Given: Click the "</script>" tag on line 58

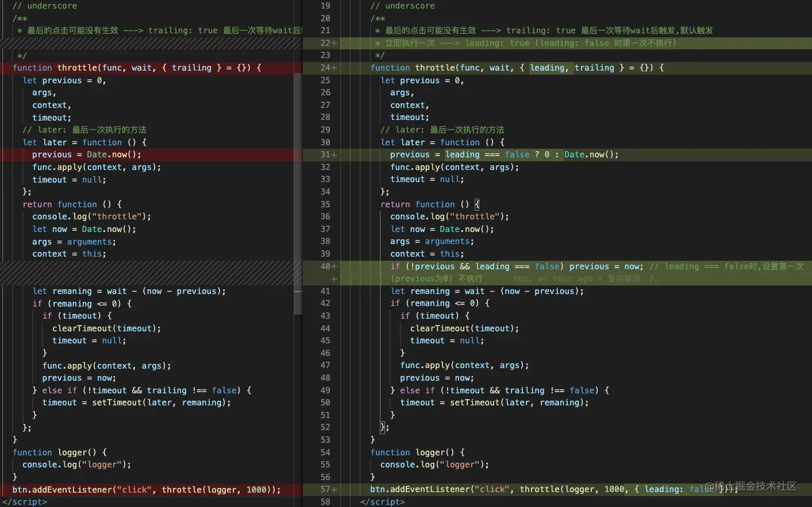Looking at the screenshot, I should [x=383, y=502].
